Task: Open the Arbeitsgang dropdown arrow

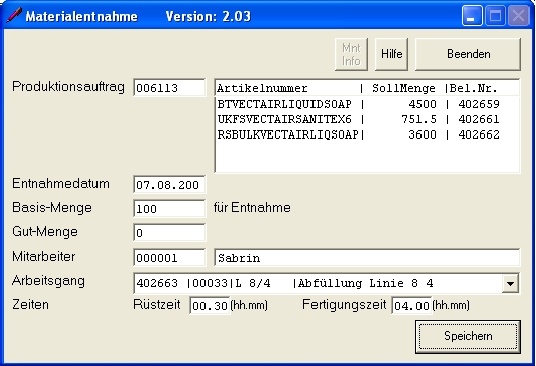Action: 510,283
